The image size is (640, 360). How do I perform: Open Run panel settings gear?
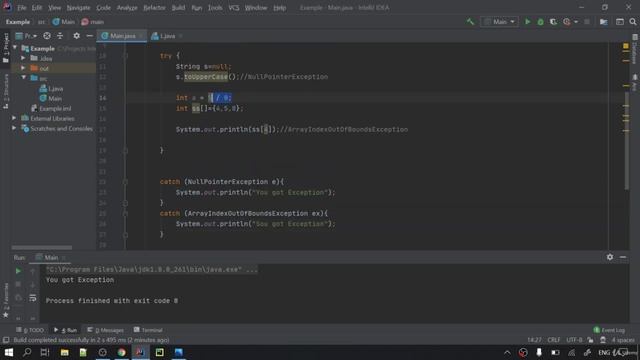click(610, 257)
